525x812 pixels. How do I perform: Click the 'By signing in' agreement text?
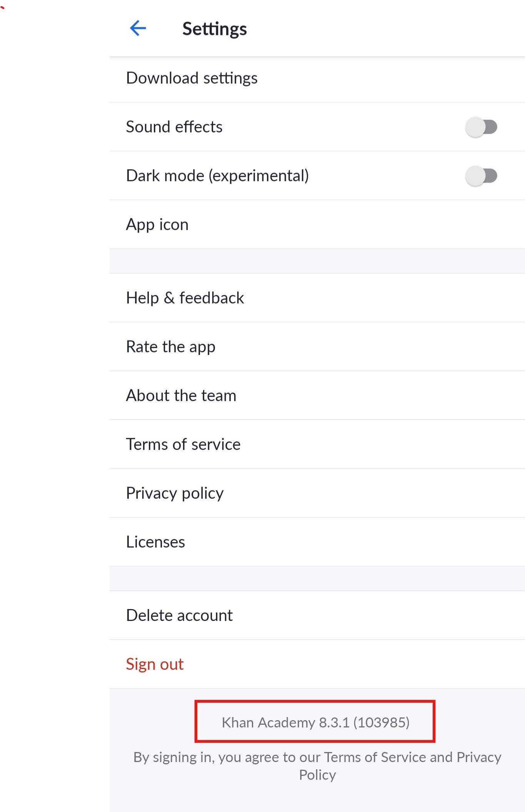point(317,766)
